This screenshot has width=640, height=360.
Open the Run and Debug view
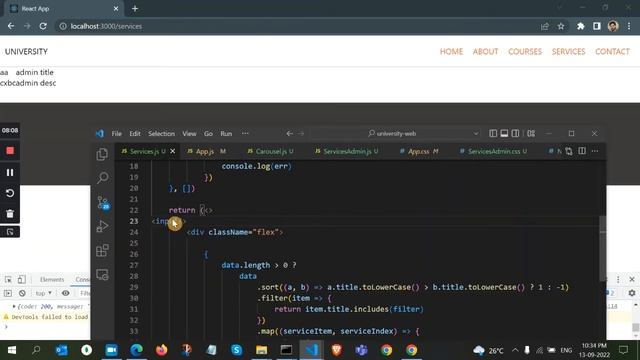pyautogui.click(x=102, y=226)
